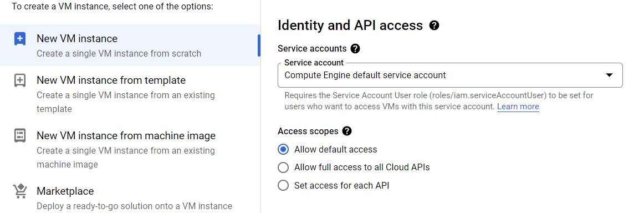Select Allow default access radio button
The width and height of the screenshot is (644, 213).
point(283,149)
